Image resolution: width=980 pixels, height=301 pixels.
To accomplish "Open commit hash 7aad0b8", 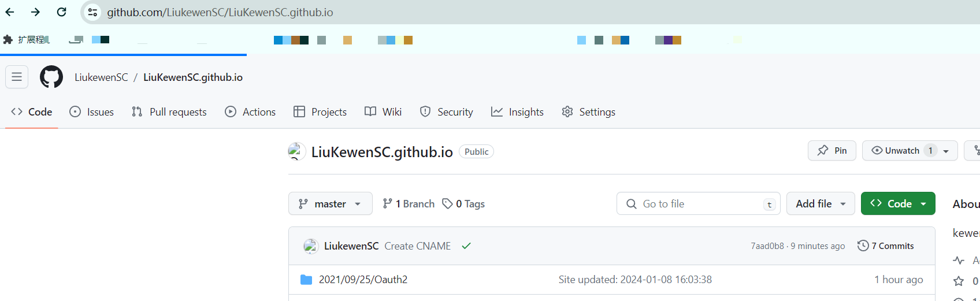I will [x=767, y=246].
